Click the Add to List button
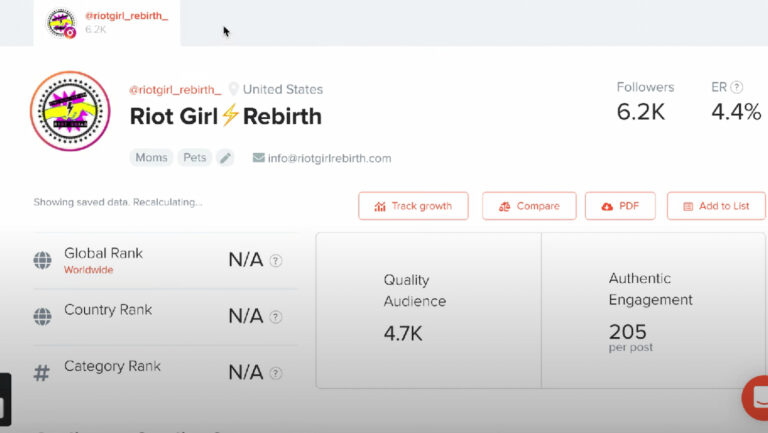The image size is (768, 433). (716, 206)
